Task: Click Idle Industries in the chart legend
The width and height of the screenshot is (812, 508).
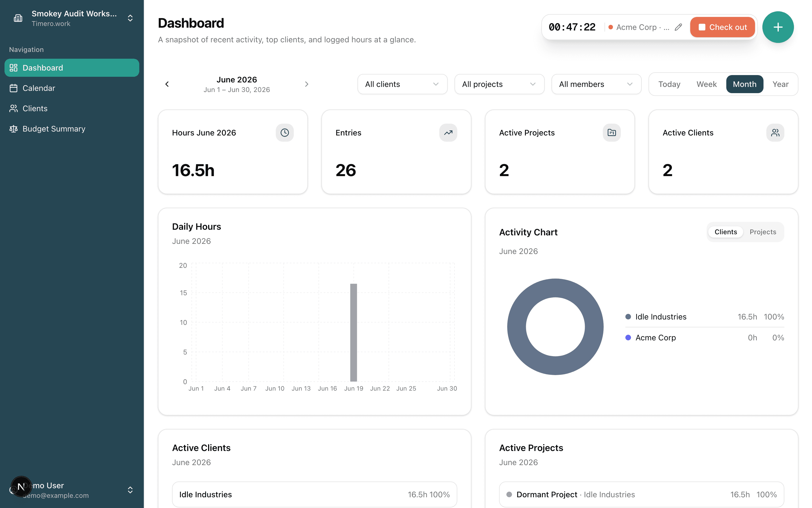Action: pyautogui.click(x=661, y=317)
